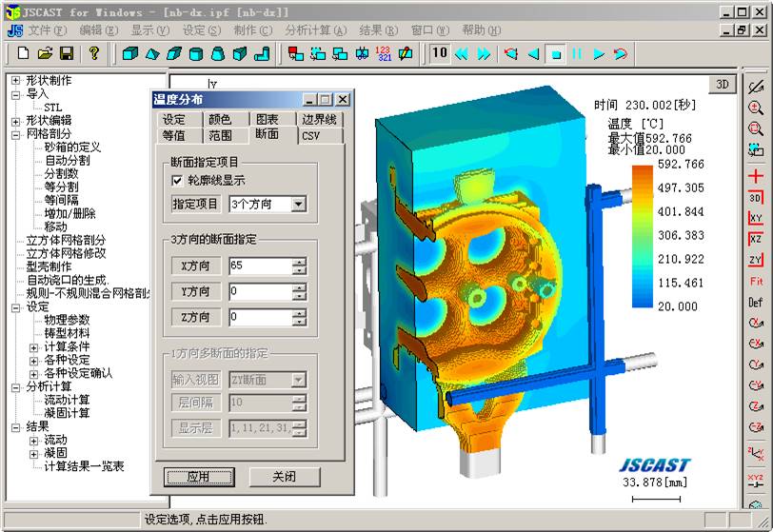Select 凝固计算 in the tree
The image size is (773, 532).
coord(67,413)
